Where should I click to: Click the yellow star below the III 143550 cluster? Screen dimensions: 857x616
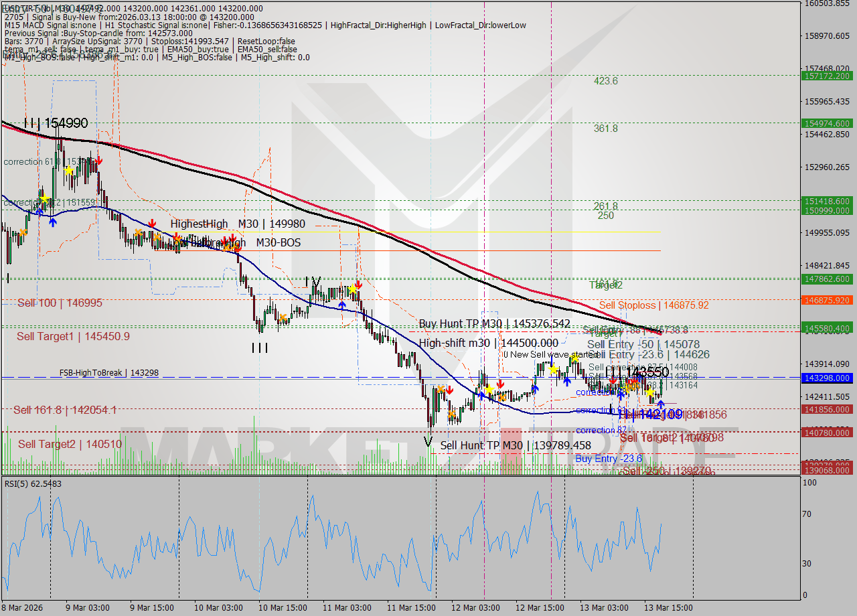(649, 393)
